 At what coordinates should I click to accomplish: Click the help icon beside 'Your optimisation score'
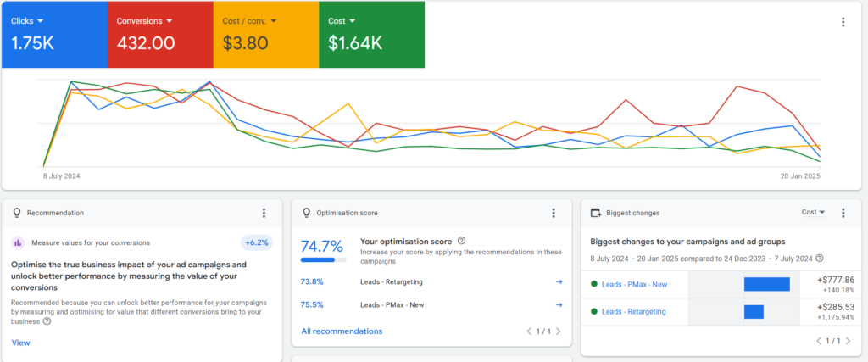click(x=461, y=241)
